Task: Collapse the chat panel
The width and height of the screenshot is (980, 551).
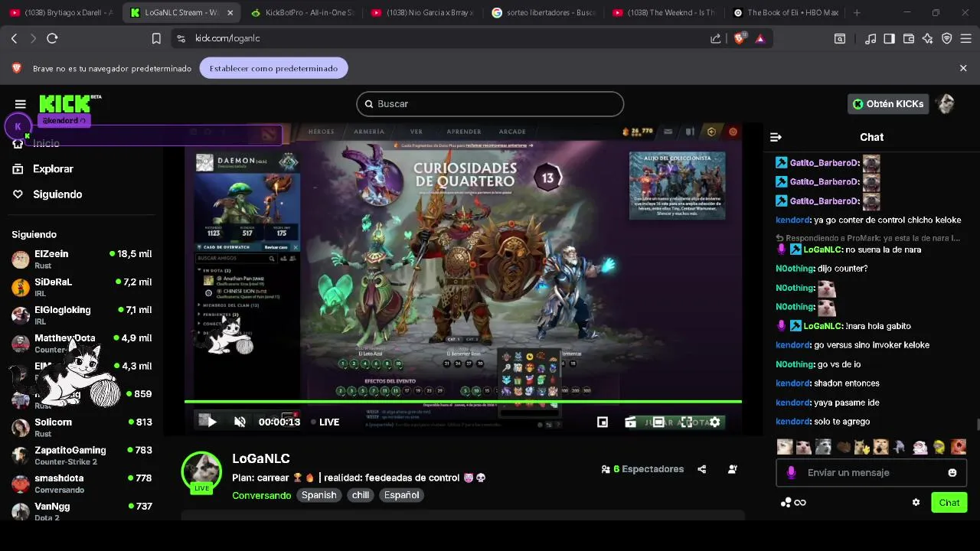Action: [776, 137]
